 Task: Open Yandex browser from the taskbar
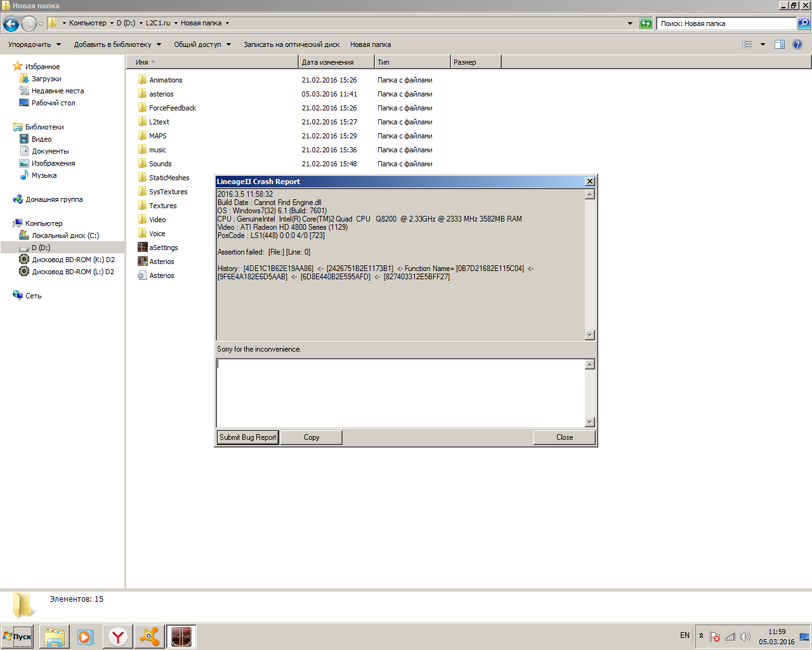coord(118,637)
